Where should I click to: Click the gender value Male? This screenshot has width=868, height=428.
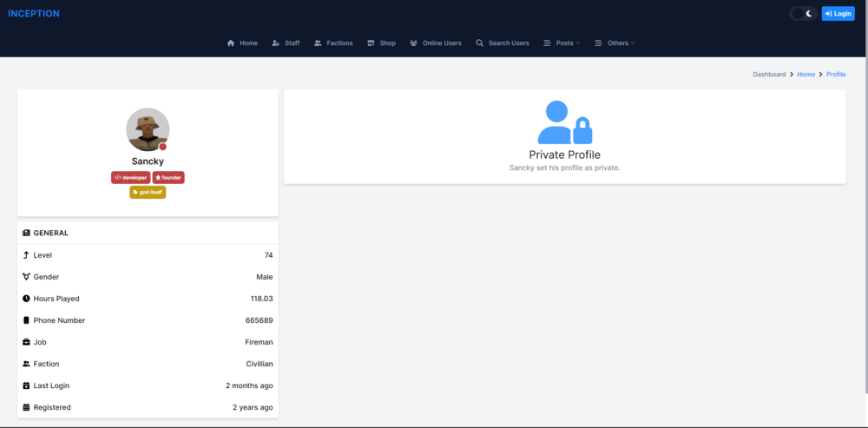[265, 277]
